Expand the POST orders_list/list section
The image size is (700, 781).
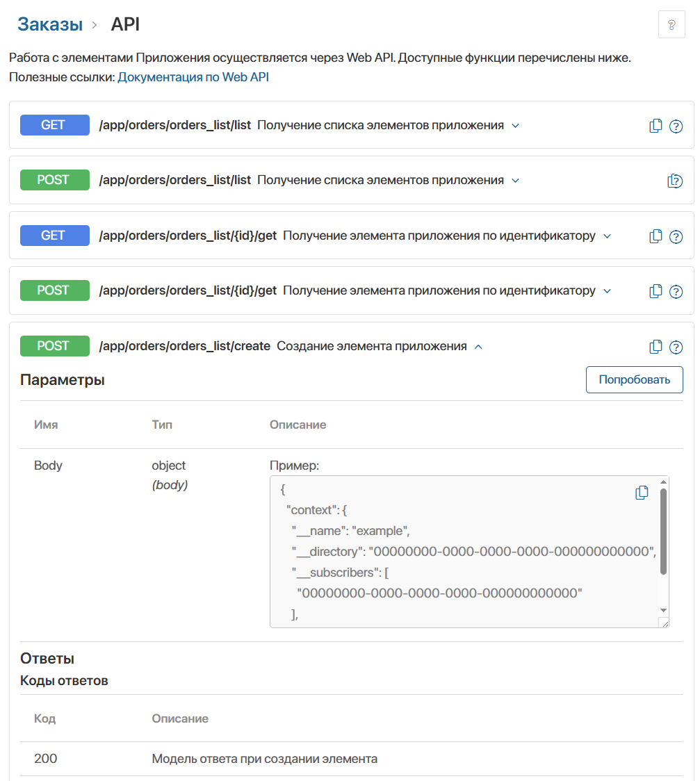pos(516,180)
